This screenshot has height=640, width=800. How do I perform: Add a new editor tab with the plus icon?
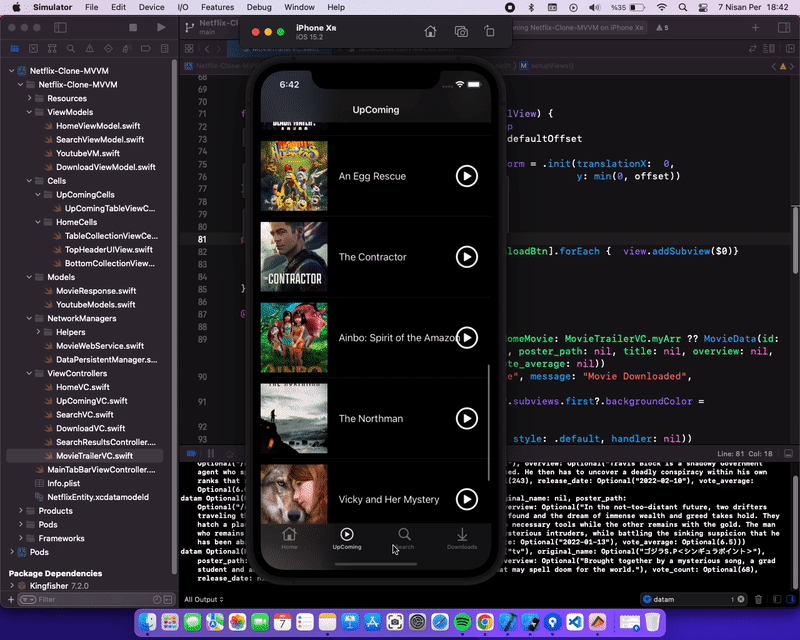[756, 28]
